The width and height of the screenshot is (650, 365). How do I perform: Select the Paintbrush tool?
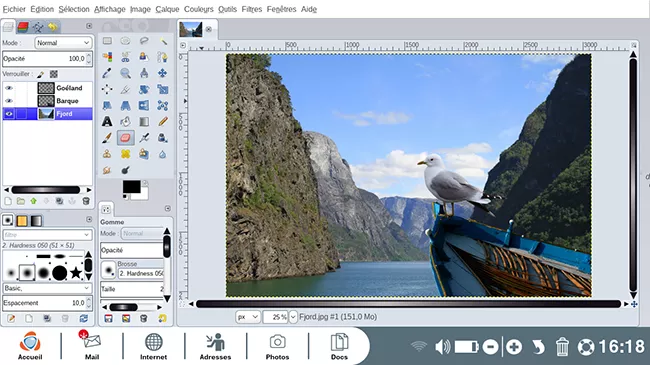point(107,138)
